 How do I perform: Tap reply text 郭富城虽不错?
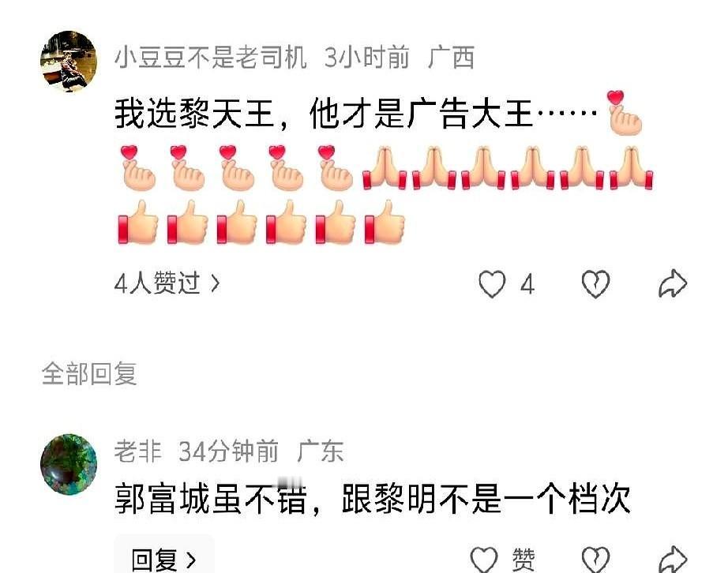click(211, 499)
